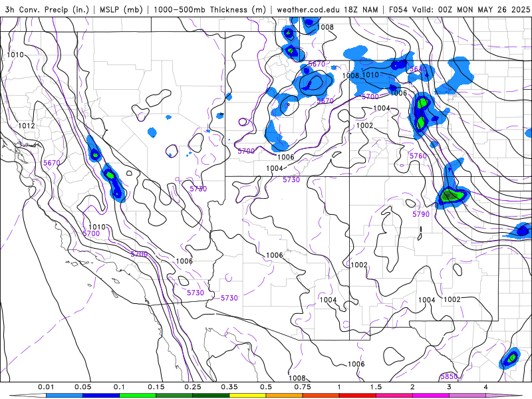The height and width of the screenshot is (399, 532).
Task: Click the dark blue 0.05–0.1 legend swatch
Action: tap(101, 396)
